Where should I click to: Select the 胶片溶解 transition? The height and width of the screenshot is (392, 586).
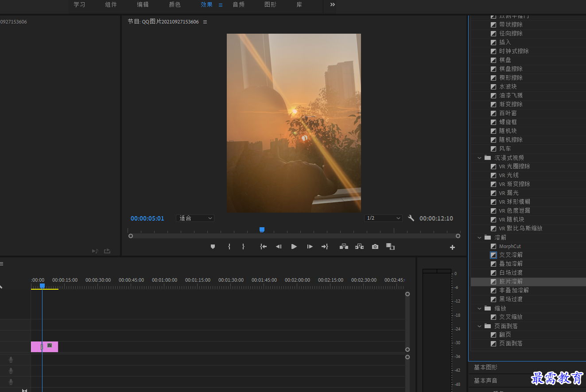(511, 282)
